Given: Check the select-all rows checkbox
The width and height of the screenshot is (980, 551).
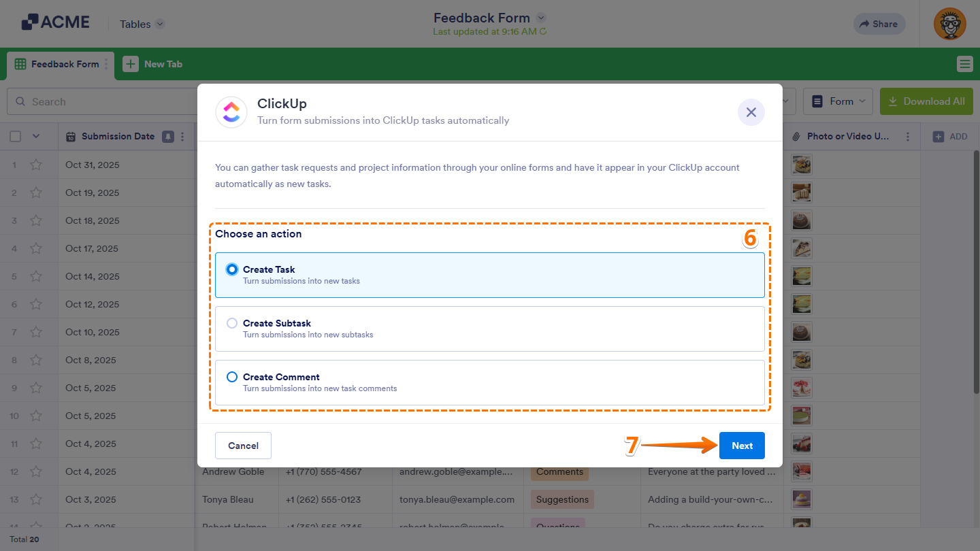Looking at the screenshot, I should (x=15, y=136).
